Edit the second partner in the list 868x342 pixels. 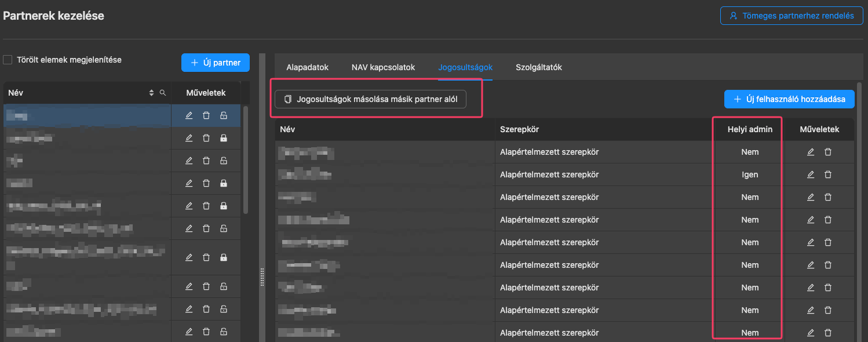click(x=189, y=138)
